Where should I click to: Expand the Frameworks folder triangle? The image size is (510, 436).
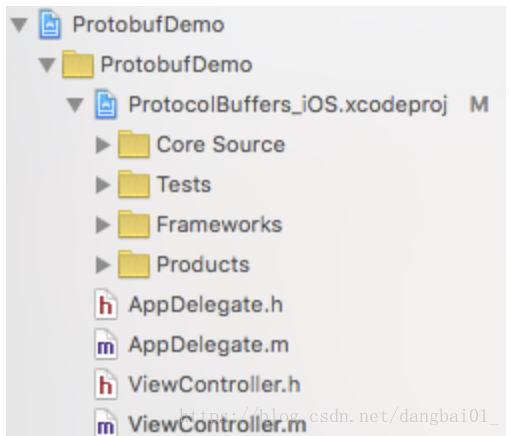pos(103,225)
